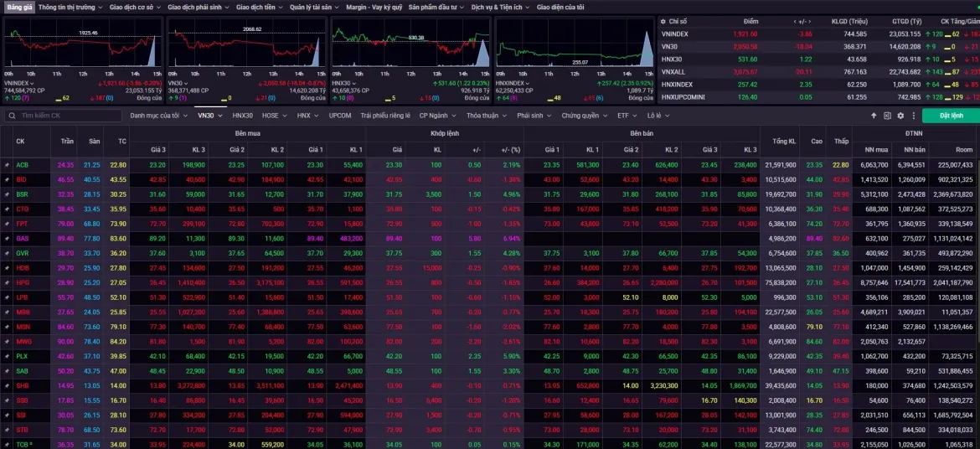
Task: Pin the SHB stock row
Action: (7, 386)
